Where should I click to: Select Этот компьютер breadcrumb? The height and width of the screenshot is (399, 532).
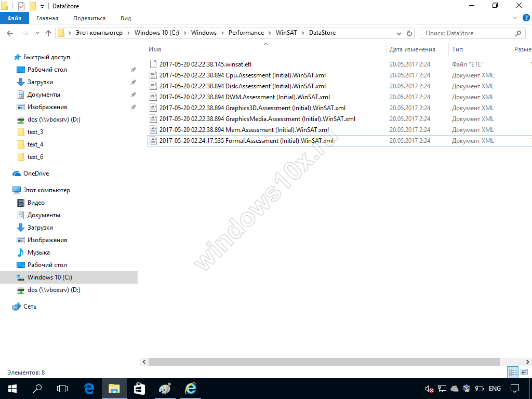[x=99, y=33]
